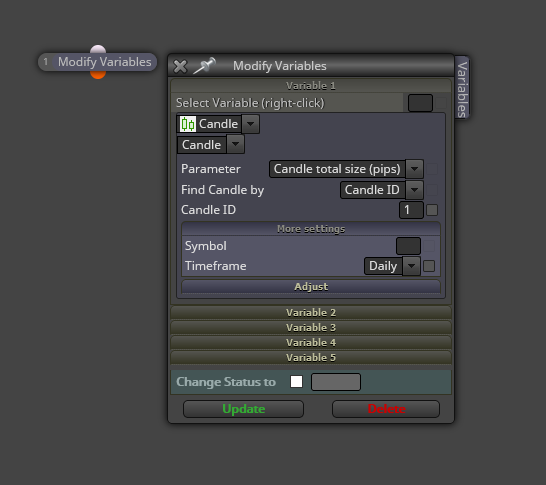Enable the Change Status to checkbox
546x485 pixels.
[x=296, y=381]
